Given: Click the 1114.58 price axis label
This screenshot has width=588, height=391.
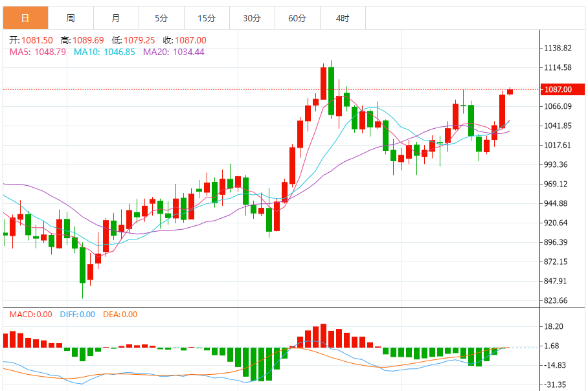Looking at the screenshot, I should 558,67.
